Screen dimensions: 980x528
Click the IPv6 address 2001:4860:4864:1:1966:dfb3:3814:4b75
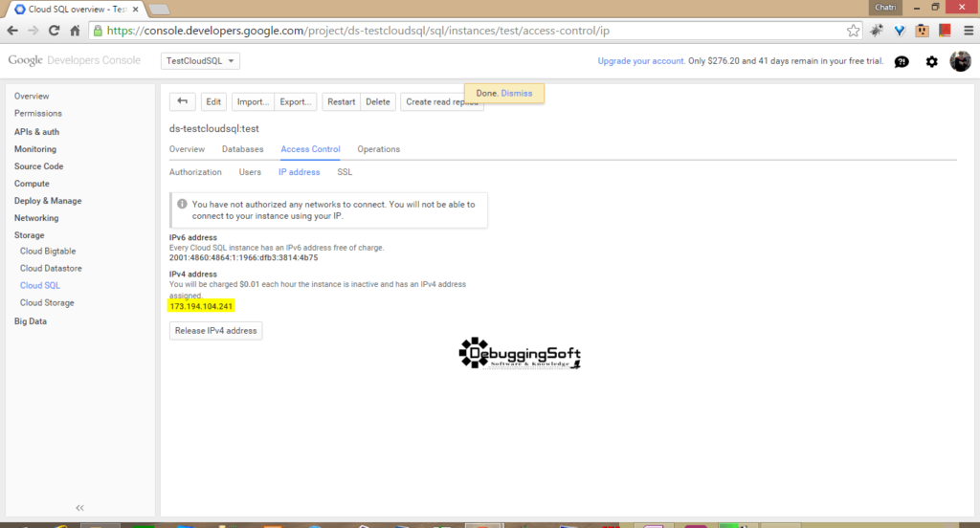click(x=244, y=257)
